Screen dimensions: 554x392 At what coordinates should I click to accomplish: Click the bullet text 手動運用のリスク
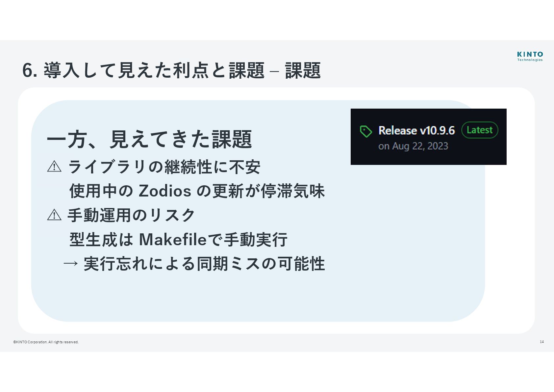[131, 215]
